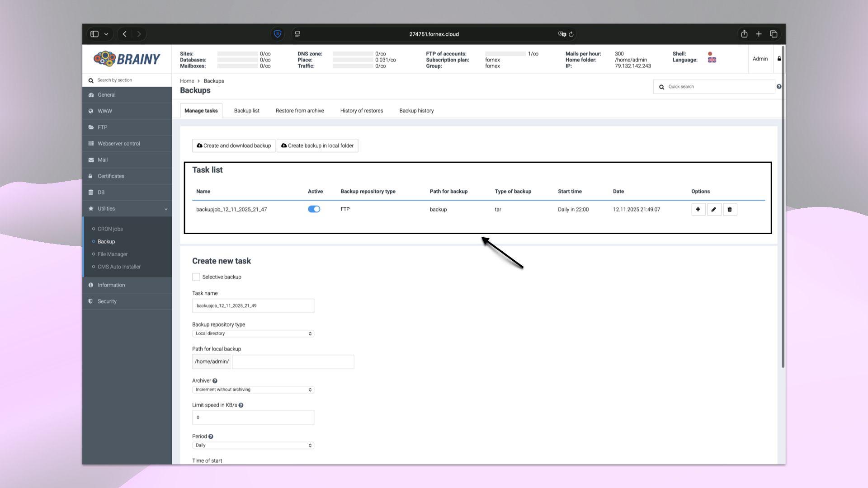Collapse the Utilities menu chevron
This screenshot has height=488, width=868.
point(166,208)
